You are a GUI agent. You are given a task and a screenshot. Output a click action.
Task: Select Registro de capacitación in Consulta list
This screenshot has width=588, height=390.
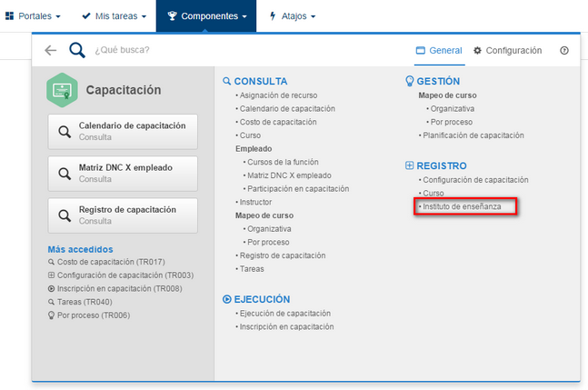pyautogui.click(x=283, y=255)
